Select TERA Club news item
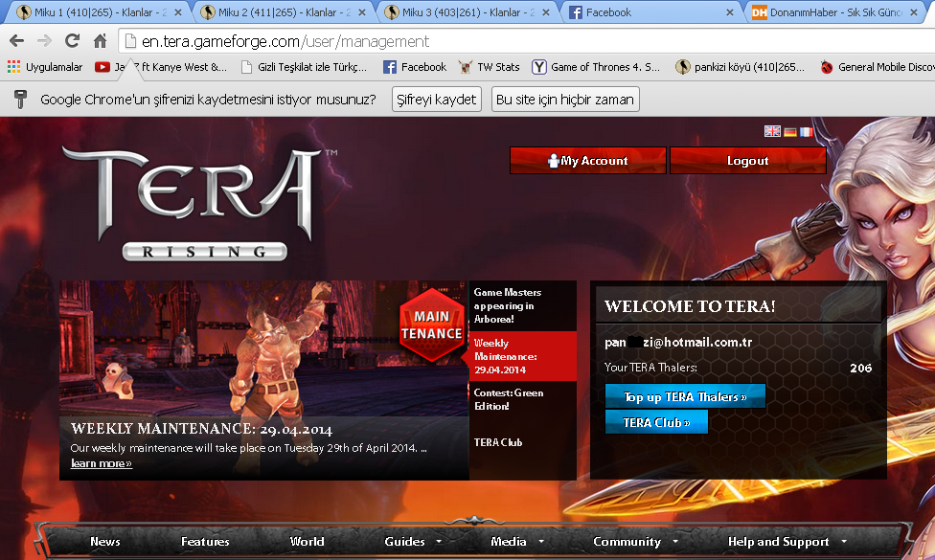The image size is (935, 560). [x=522, y=442]
